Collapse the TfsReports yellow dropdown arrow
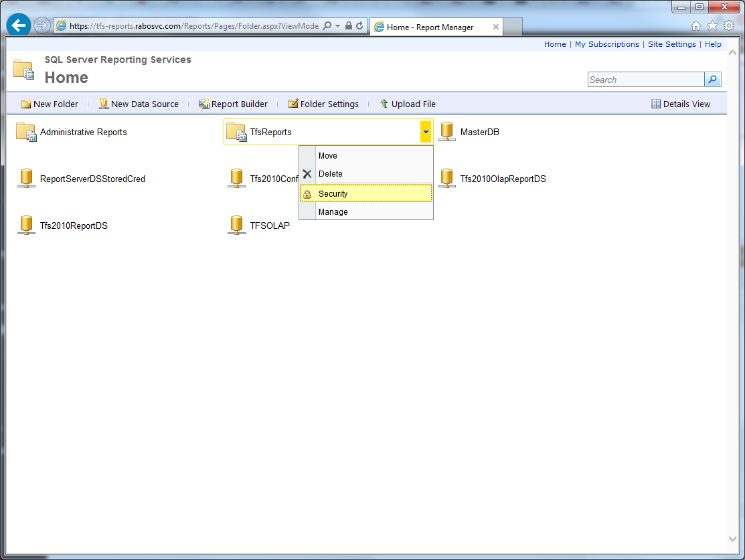This screenshot has height=560, width=745. pyautogui.click(x=426, y=132)
